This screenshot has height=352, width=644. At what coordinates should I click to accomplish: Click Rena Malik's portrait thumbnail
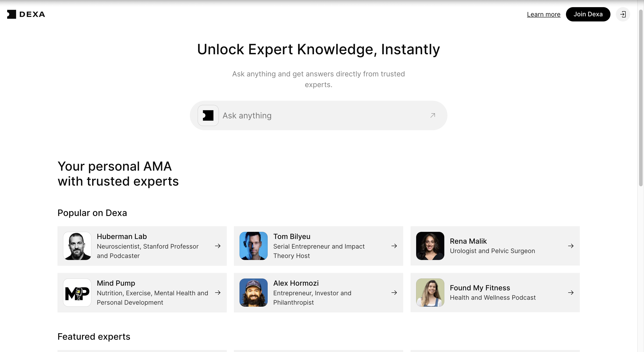point(430,246)
